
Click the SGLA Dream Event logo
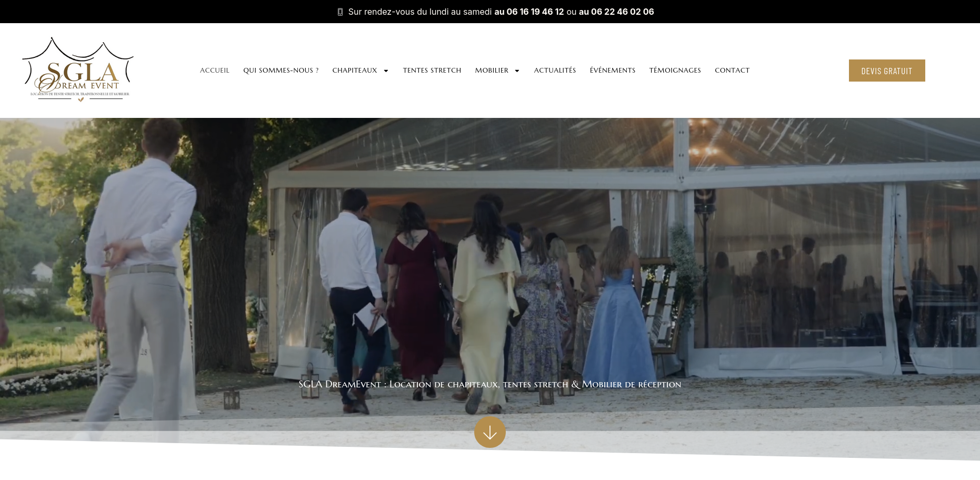[78, 69]
